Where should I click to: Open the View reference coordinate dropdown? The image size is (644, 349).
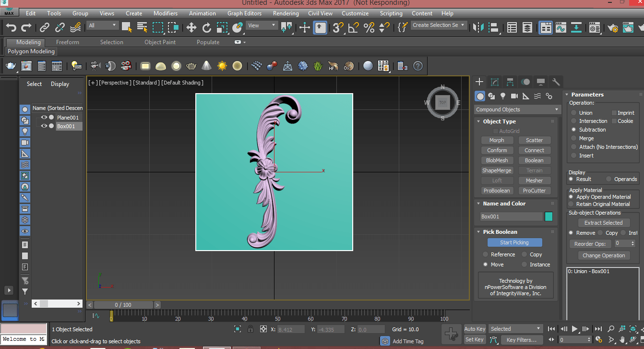262,25
